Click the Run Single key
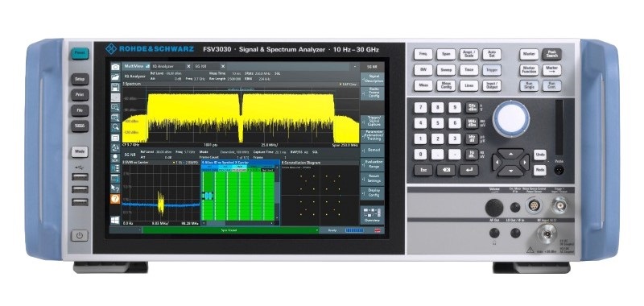 tap(529, 85)
